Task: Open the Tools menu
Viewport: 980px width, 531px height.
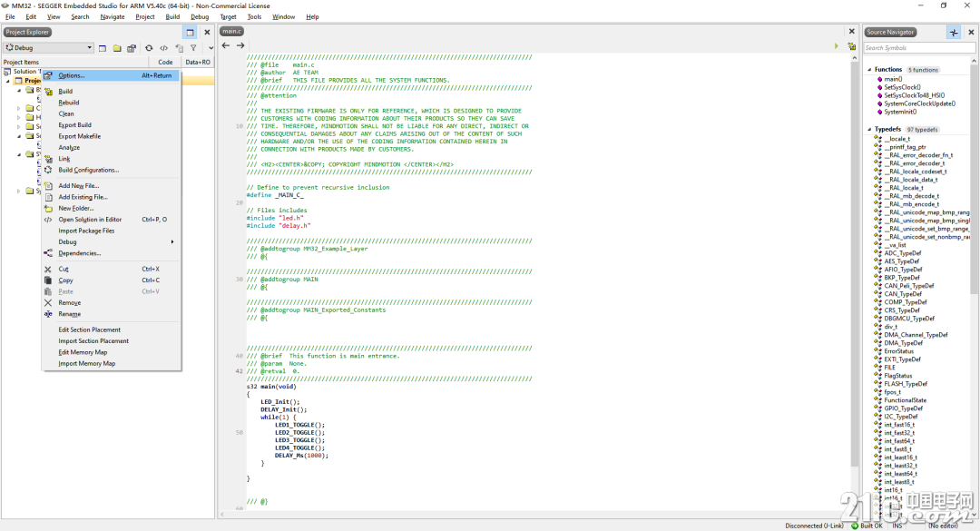Action: coord(254,17)
